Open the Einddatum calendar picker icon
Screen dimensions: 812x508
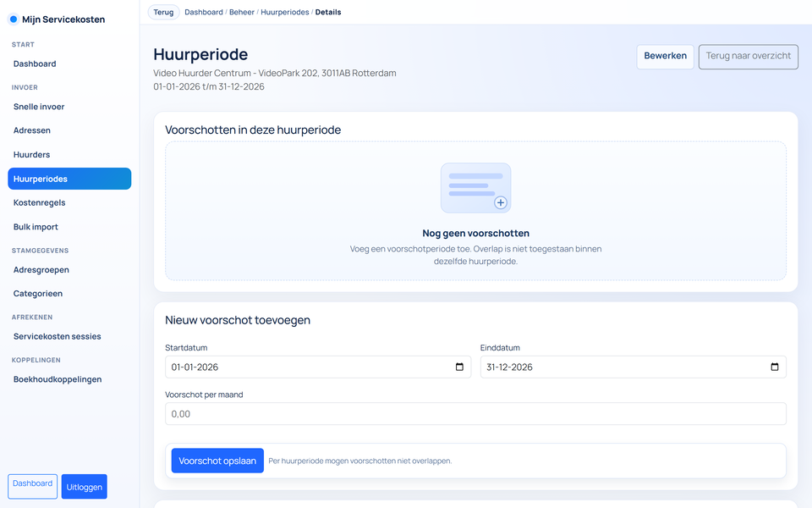(x=773, y=367)
